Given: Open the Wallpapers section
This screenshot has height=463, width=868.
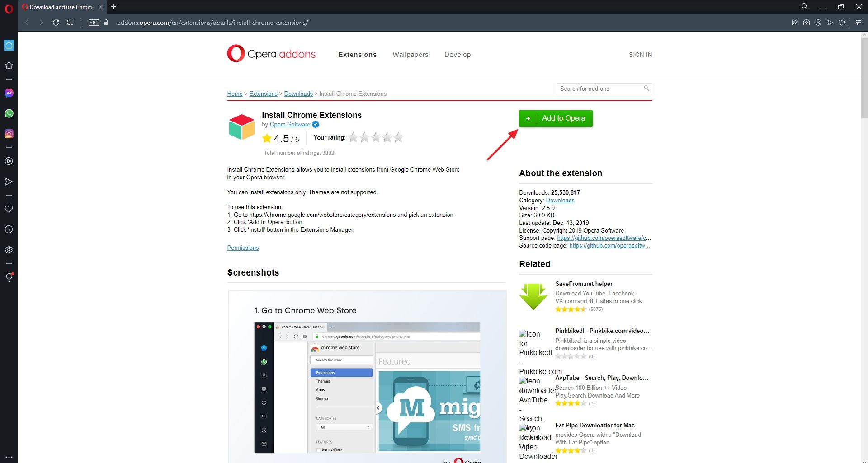Looking at the screenshot, I should (x=410, y=55).
